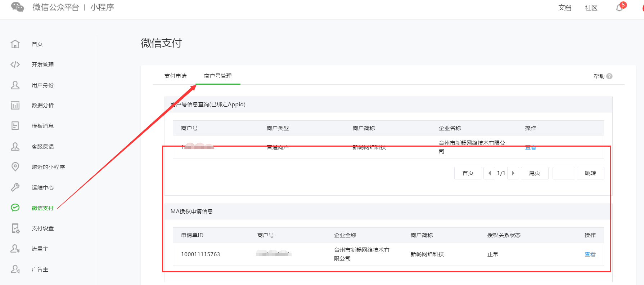The image size is (644, 285).
Task: Click the operations center wrench icon
Action: 15,187
